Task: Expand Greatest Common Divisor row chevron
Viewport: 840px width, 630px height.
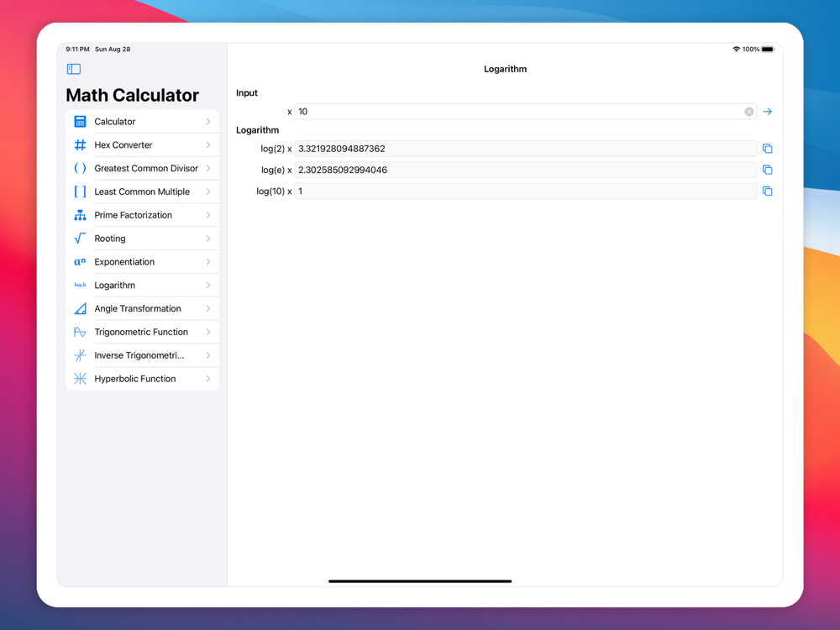Action: (208, 168)
